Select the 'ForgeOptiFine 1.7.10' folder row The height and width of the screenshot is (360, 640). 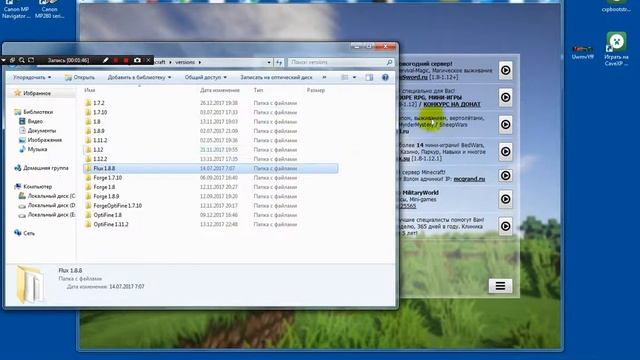pyautogui.click(x=211, y=206)
